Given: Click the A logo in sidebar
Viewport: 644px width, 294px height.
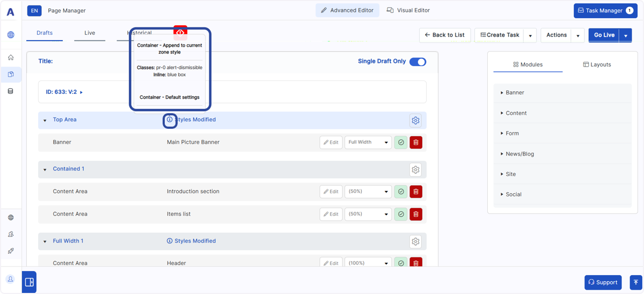Looking at the screenshot, I should tap(10, 11).
